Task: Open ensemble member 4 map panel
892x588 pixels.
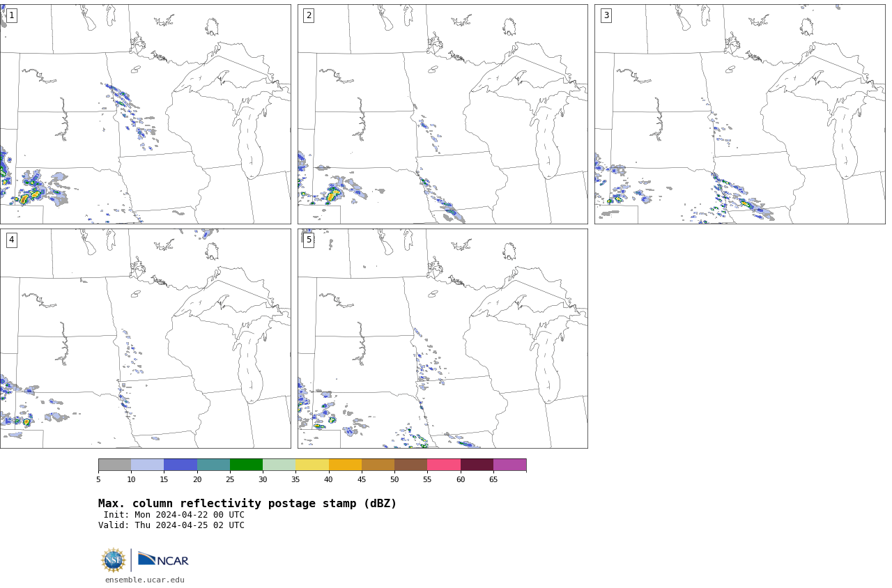Action: 145,339
